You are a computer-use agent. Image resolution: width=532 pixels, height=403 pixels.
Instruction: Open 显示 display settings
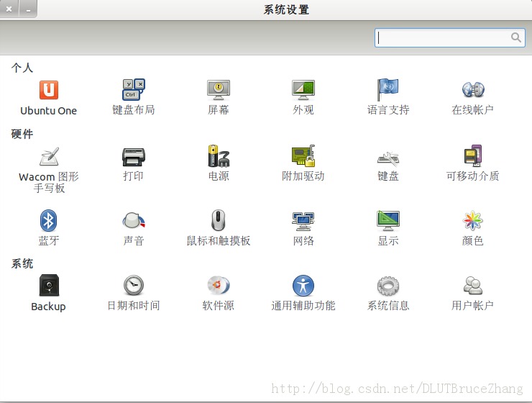pos(388,221)
